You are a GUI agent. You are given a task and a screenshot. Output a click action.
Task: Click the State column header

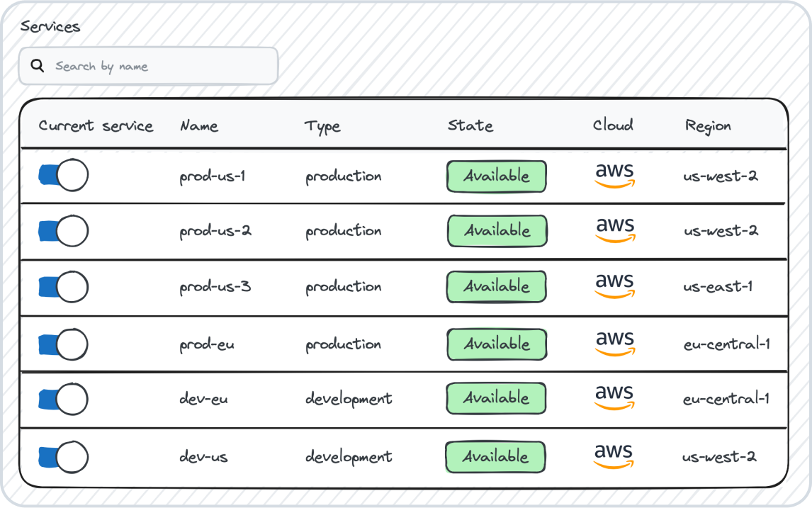click(x=470, y=126)
